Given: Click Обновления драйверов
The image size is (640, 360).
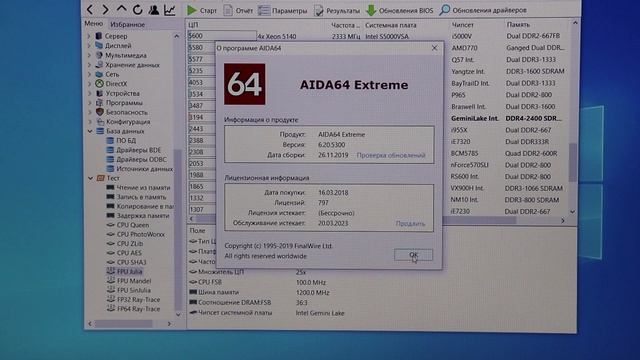Looking at the screenshot, I should (483, 10).
